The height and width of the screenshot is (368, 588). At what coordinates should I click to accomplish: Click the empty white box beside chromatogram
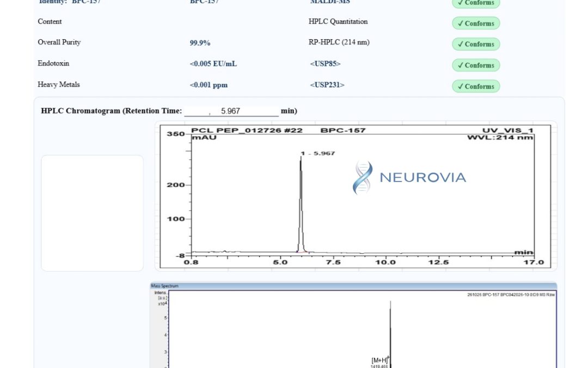coord(92,213)
